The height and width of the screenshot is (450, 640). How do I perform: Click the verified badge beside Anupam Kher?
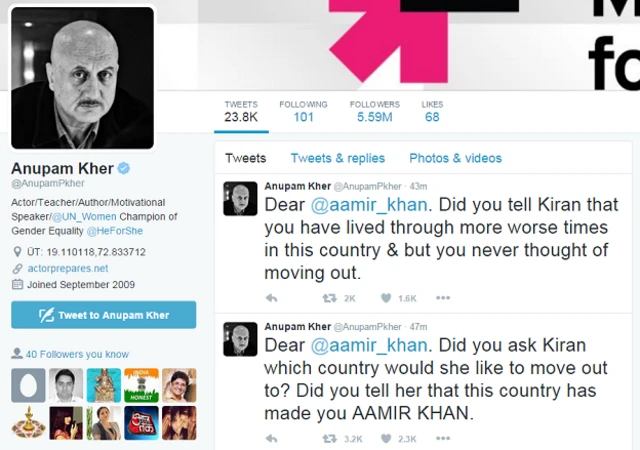click(x=124, y=168)
